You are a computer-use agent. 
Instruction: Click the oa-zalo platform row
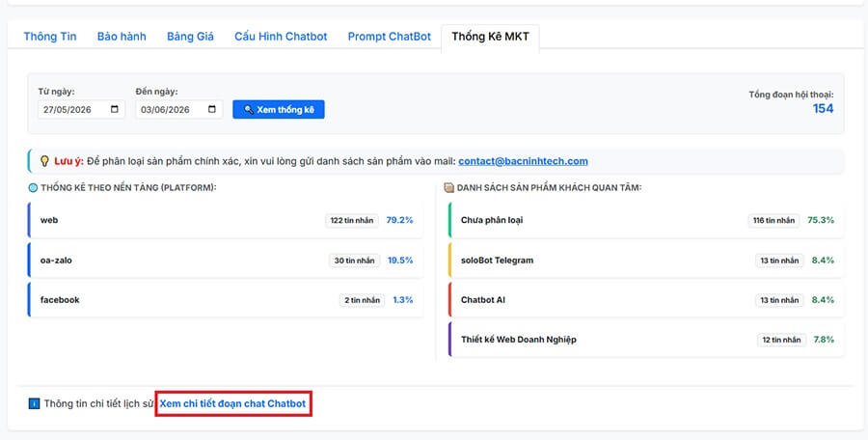pyautogui.click(x=226, y=260)
